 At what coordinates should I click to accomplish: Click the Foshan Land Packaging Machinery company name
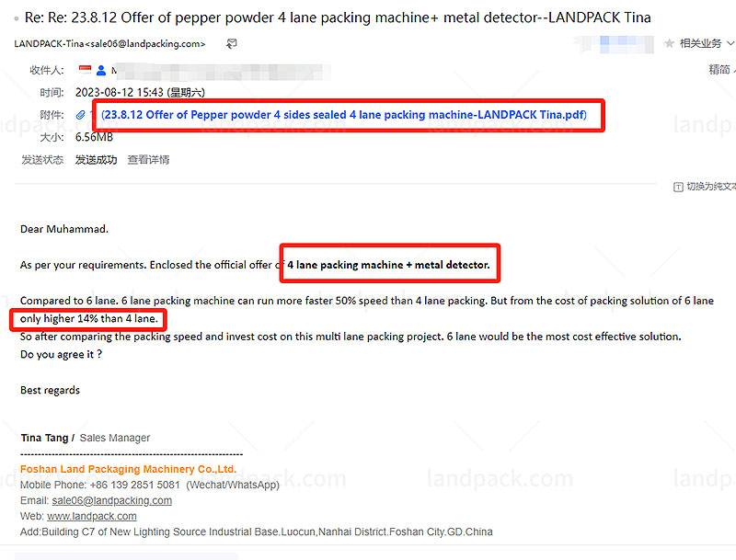click(128, 469)
